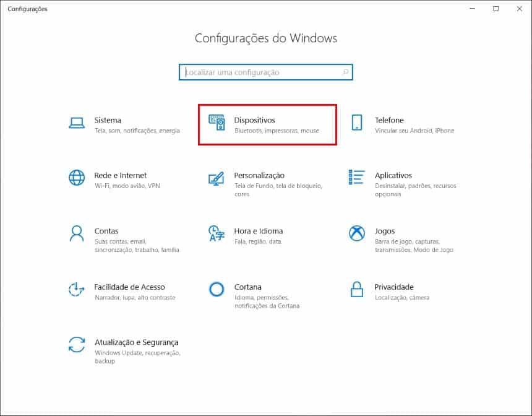Click the Facilidade de Acesso icon
The width and height of the screenshot is (532, 416).
pos(77,289)
